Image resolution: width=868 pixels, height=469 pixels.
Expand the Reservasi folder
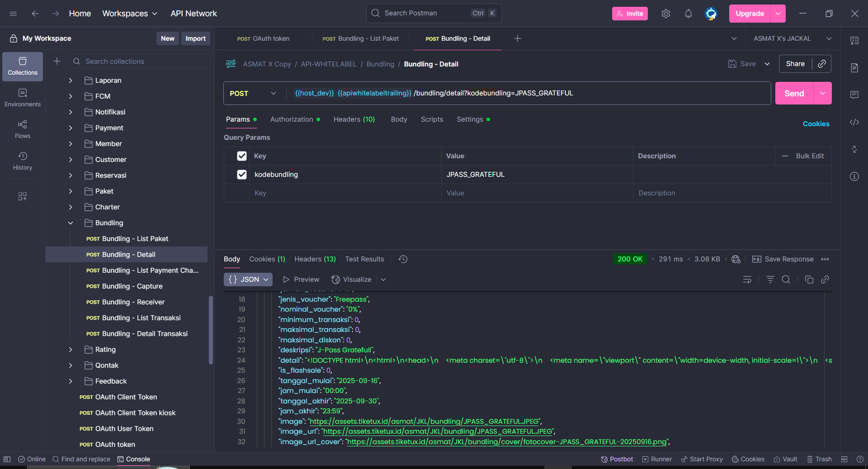pos(71,175)
